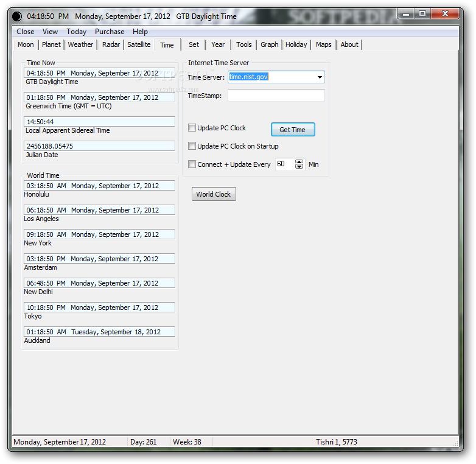The height and width of the screenshot is (464, 476).
Task: Minimize the window
Action: pos(407,14)
